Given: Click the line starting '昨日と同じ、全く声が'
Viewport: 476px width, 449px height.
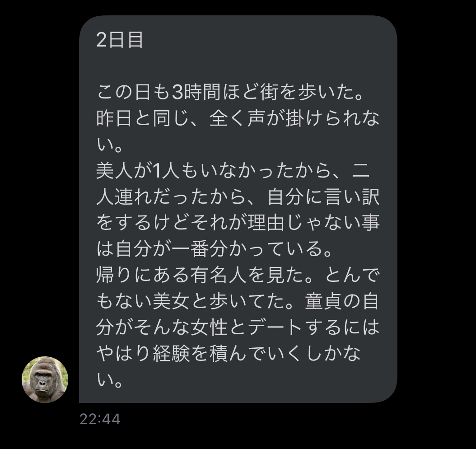Looking at the screenshot, I should 238,118.
